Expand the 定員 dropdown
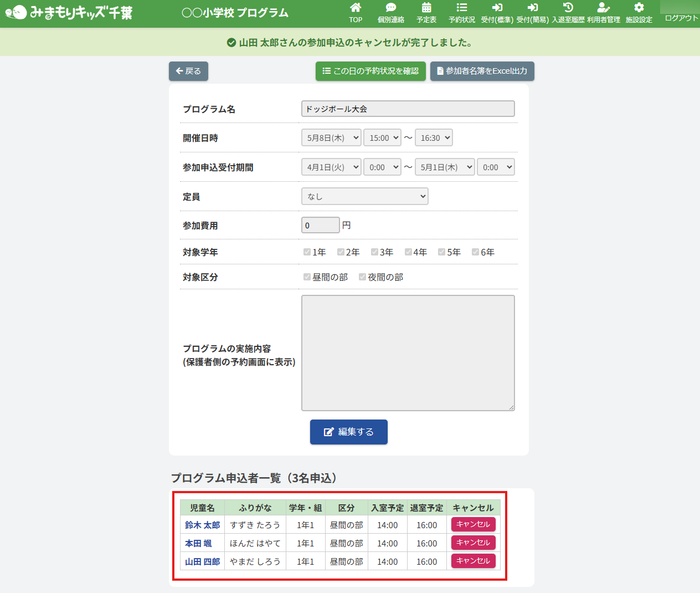Screen dimensions: 700x593 pyautogui.click(x=365, y=196)
